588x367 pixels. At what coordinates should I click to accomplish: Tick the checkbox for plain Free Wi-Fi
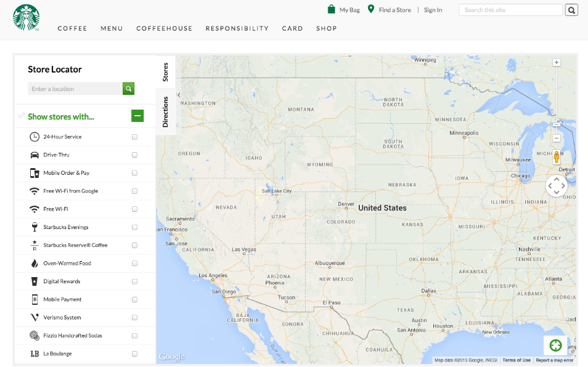point(134,209)
